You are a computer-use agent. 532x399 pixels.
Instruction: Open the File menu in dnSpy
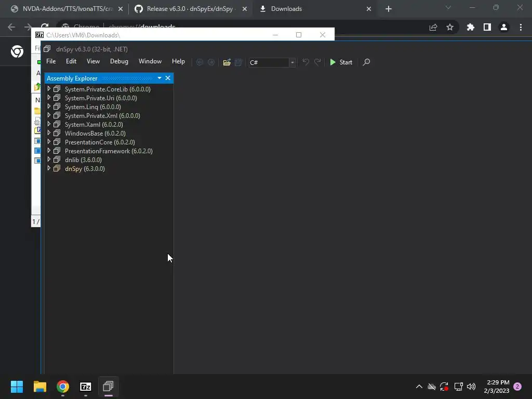tap(51, 61)
